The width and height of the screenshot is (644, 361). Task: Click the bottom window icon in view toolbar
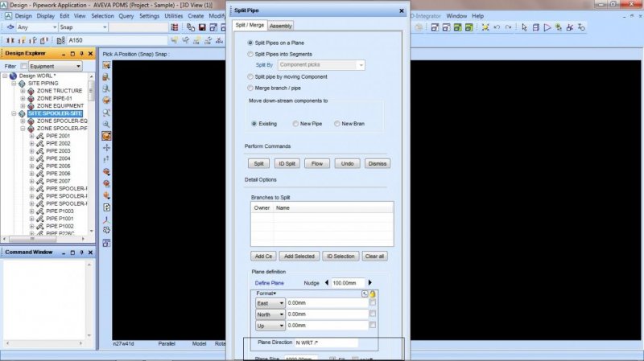pyautogui.click(x=106, y=244)
